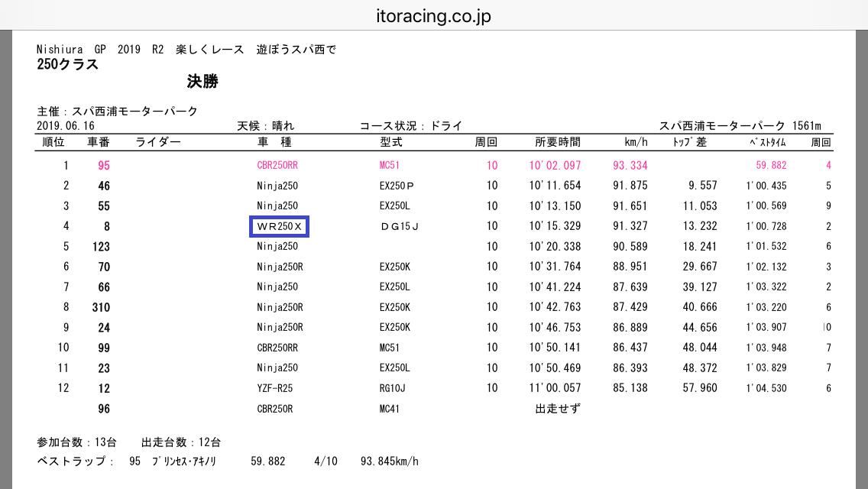Click the winning time 10'02.097
868x489 pixels.
point(555,165)
